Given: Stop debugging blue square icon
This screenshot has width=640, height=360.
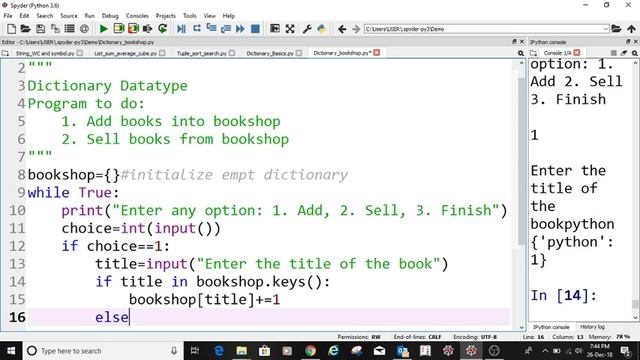Looking at the screenshot, I should tap(255, 29).
